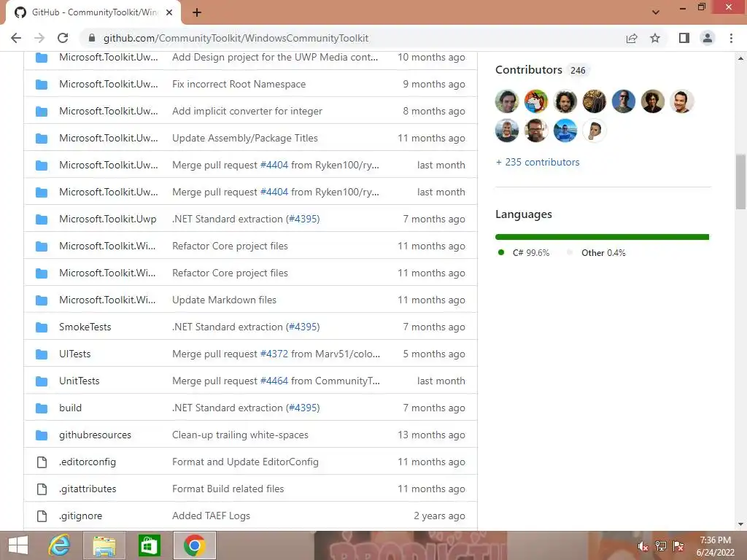The width and height of the screenshot is (747, 560).
Task: Click folder icon beside build
Action: 42,408
